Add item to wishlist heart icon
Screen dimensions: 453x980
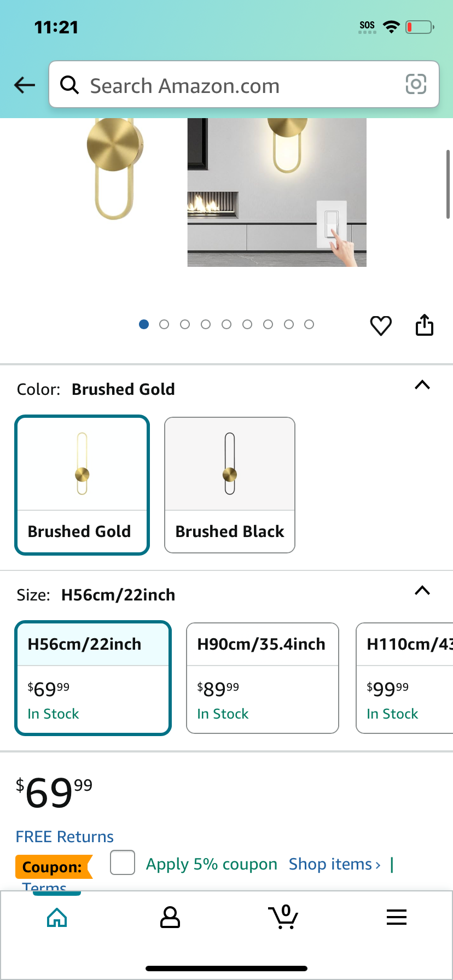coord(381,325)
